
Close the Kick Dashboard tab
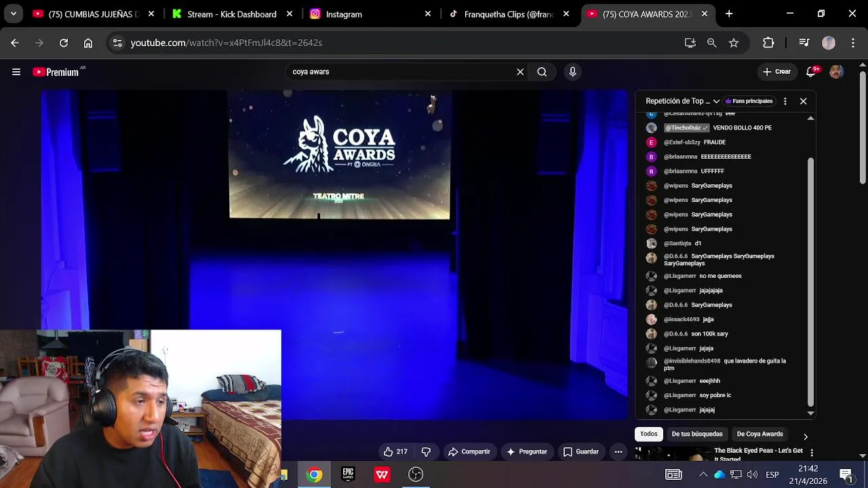(290, 14)
